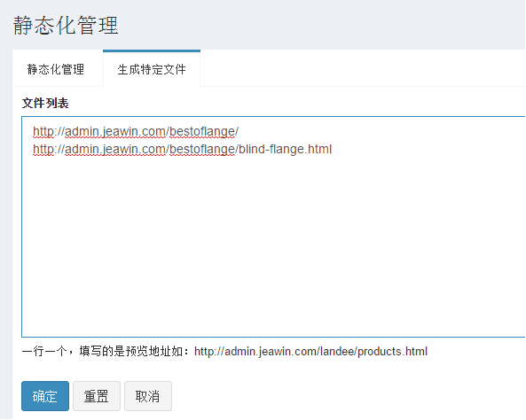Screen dimensions: 526x420
Task: Click the underlined http in the second URL
Action: pyautogui.click(x=43, y=149)
